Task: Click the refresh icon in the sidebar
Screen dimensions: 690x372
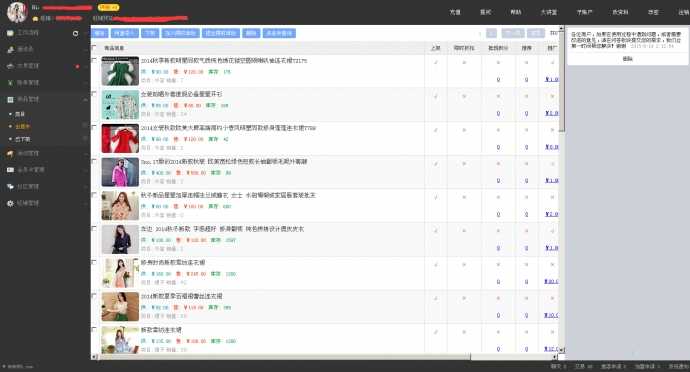Action: point(76,33)
